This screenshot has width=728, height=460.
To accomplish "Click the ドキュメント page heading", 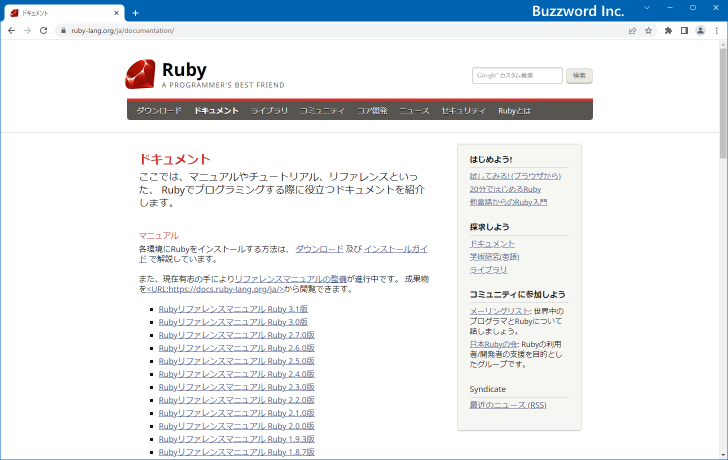I will coord(175,159).
